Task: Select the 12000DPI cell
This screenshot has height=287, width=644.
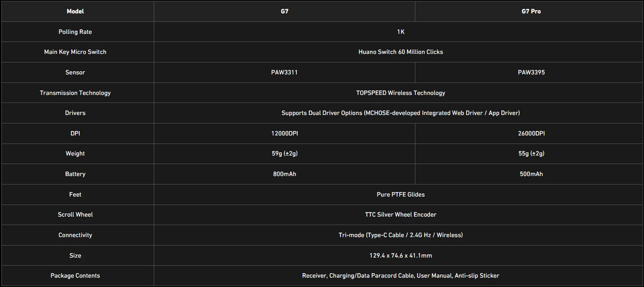Action: coord(284,133)
